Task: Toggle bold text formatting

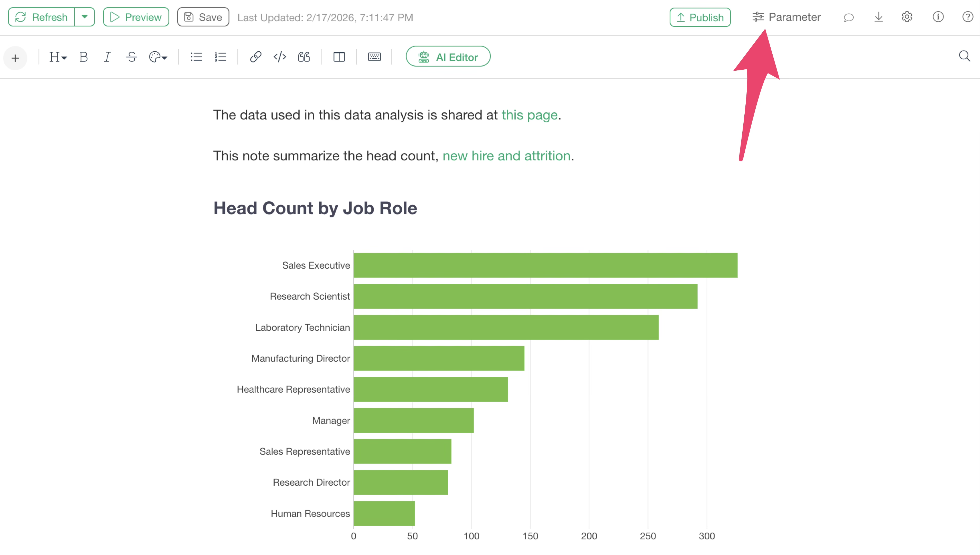Action: click(84, 57)
